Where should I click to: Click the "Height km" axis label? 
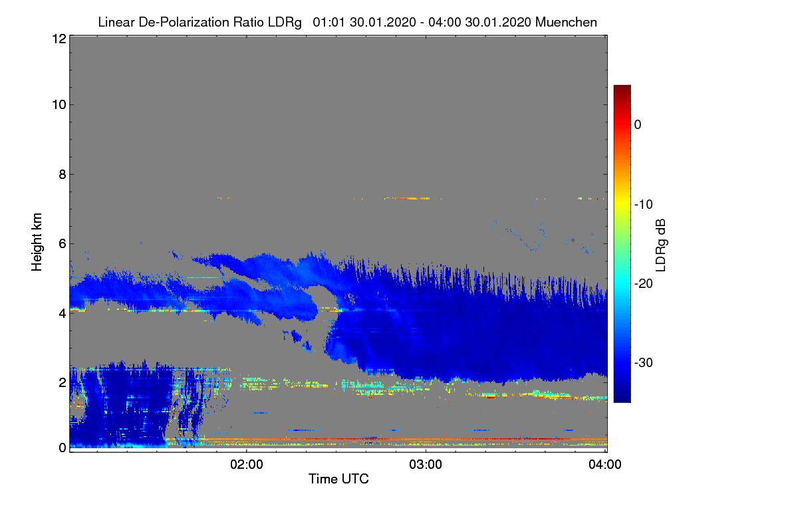[x=37, y=243]
